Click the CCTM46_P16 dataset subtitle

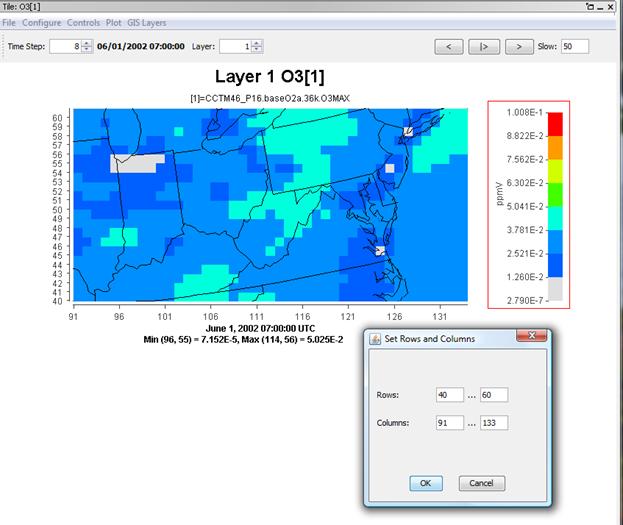tap(270, 98)
